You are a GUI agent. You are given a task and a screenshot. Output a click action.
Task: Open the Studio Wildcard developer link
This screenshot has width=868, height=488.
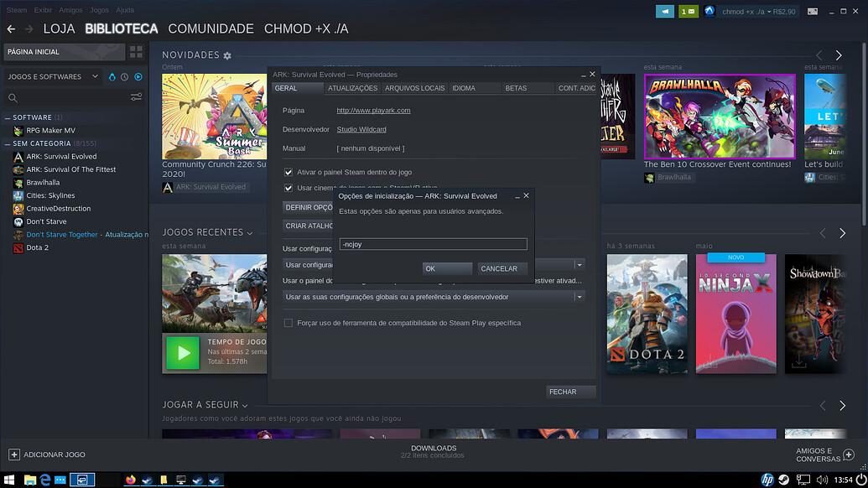[361, 129]
